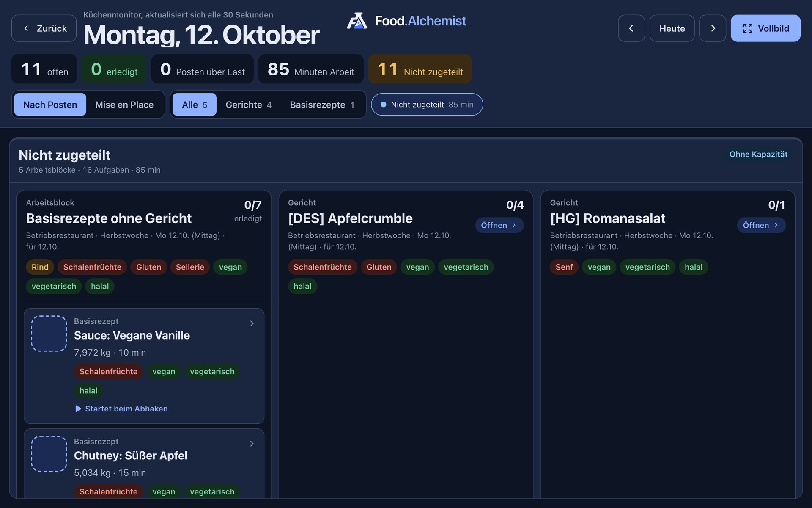Screen dimensions: 812x508
Task: Click the 0 erledigt counter
Action: coord(114,69)
